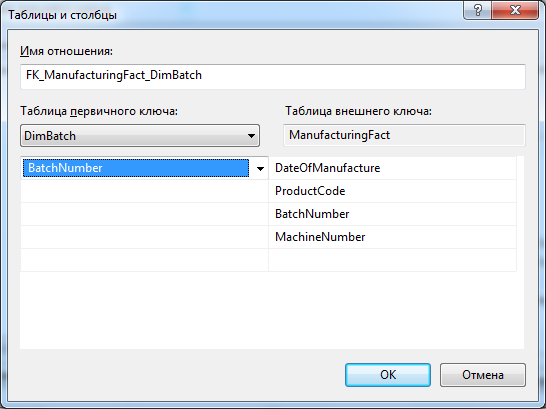
Task: Select the MachineNumber foreign key column
Action: pos(392,237)
